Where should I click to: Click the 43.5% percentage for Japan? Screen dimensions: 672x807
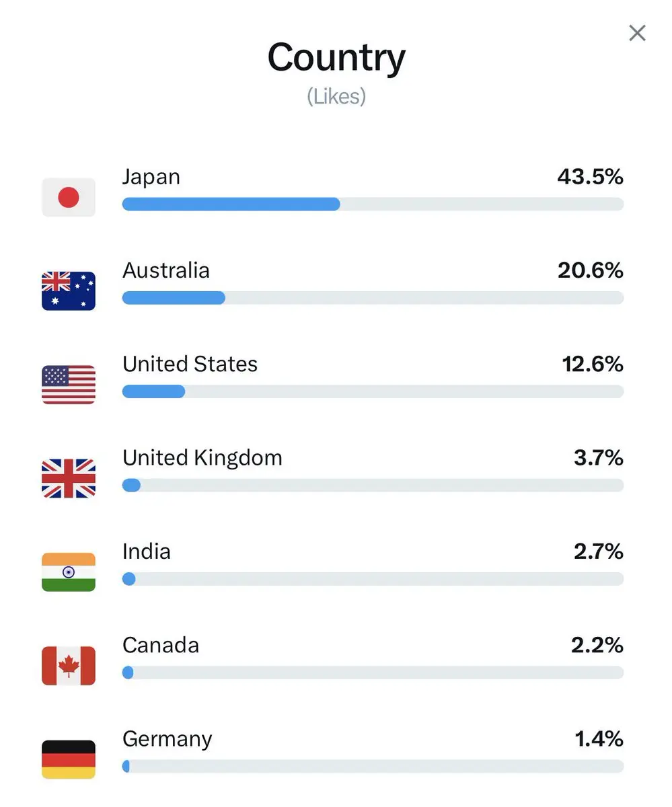point(590,177)
